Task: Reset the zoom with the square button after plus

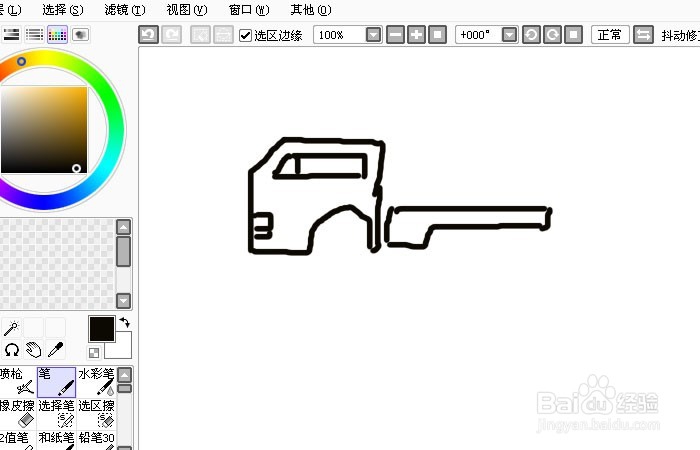Action: click(x=438, y=35)
